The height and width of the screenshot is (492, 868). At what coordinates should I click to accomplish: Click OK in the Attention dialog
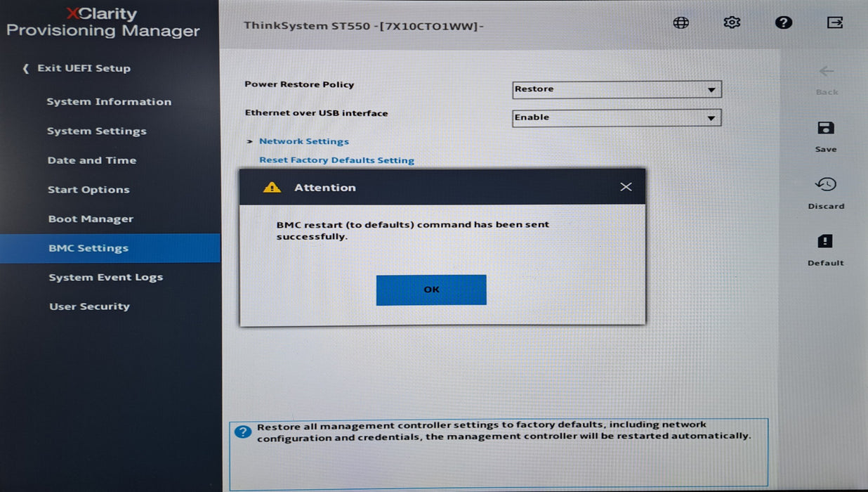click(431, 290)
